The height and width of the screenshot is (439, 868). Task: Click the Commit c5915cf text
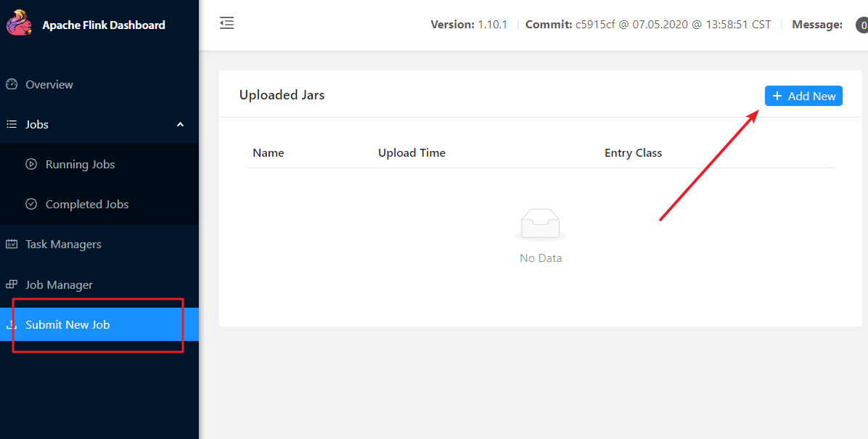648,25
